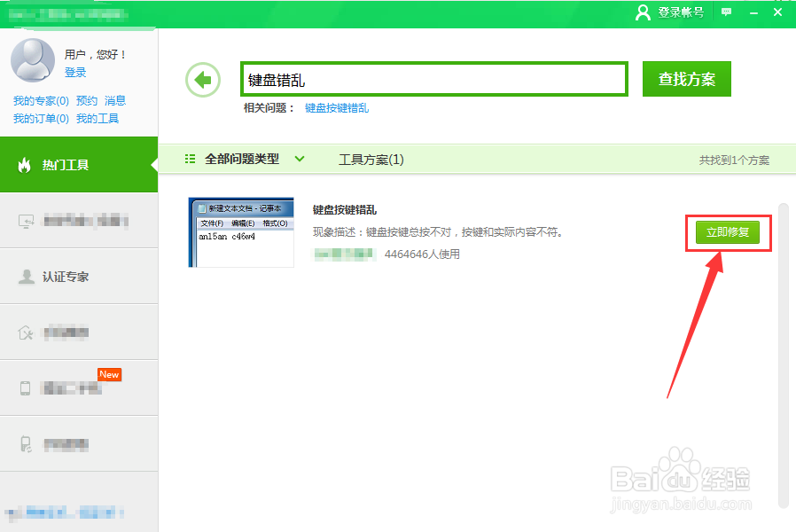796x532 pixels.
Task: Click the 登录 login link
Action: click(75, 72)
